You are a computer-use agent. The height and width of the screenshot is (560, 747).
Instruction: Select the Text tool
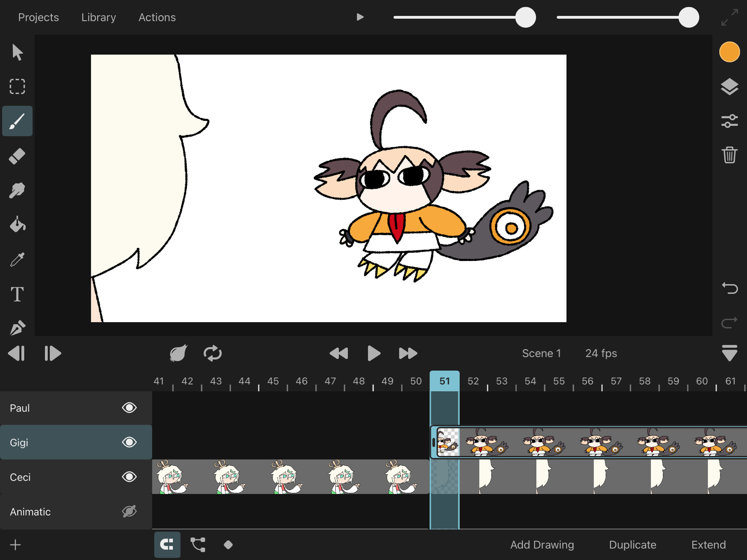click(17, 294)
